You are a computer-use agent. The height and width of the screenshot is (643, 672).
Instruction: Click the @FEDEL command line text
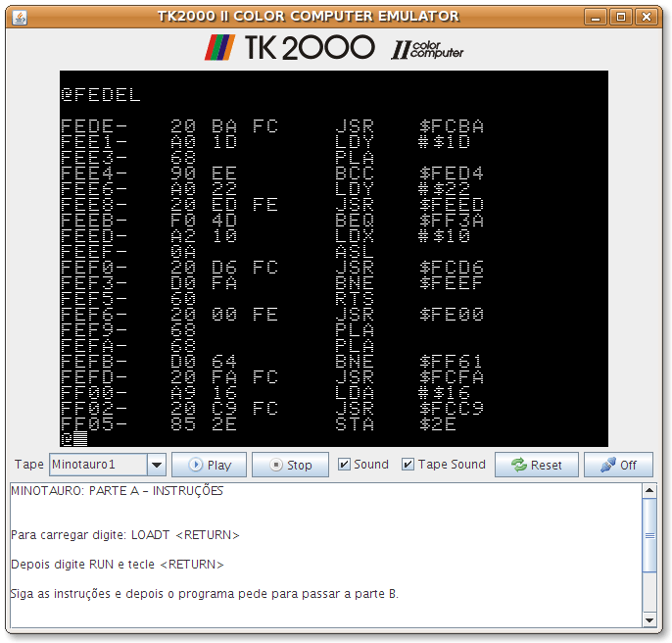[x=101, y=95]
